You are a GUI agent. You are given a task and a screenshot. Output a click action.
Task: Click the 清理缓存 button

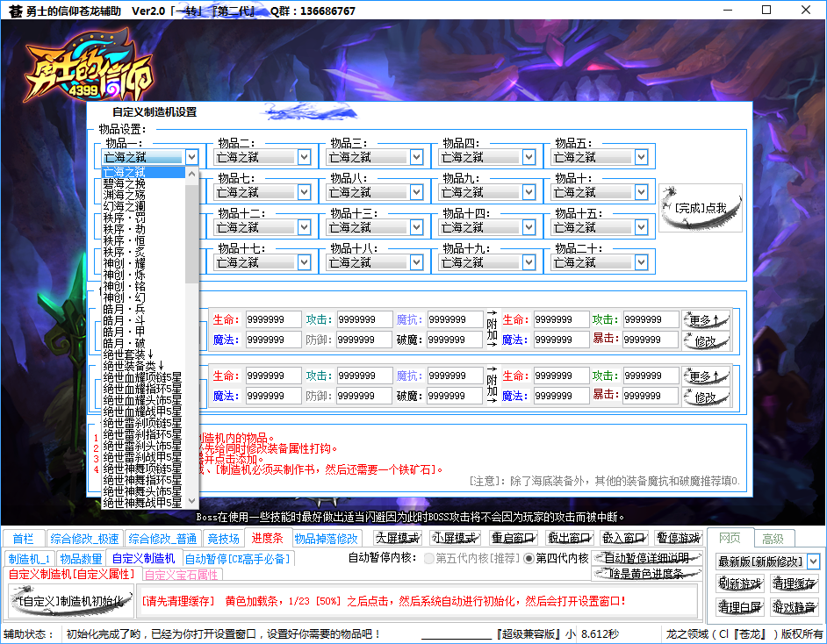(x=795, y=583)
